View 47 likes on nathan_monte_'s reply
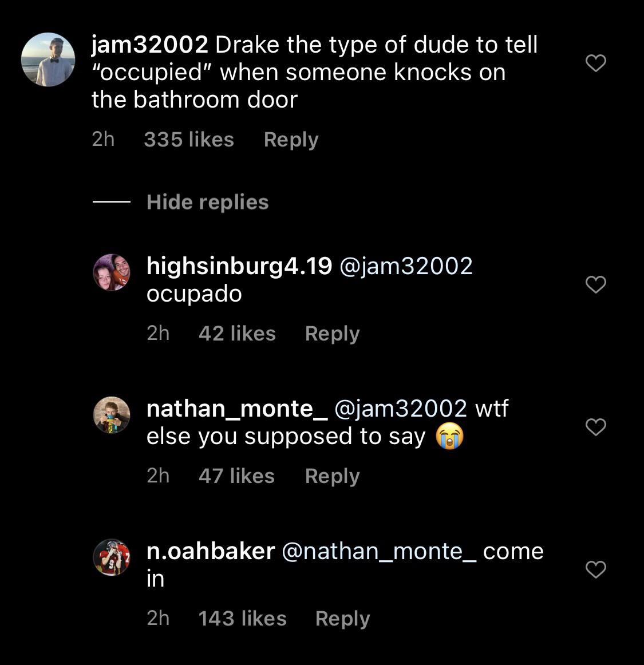This screenshot has width=644, height=665. (x=236, y=476)
